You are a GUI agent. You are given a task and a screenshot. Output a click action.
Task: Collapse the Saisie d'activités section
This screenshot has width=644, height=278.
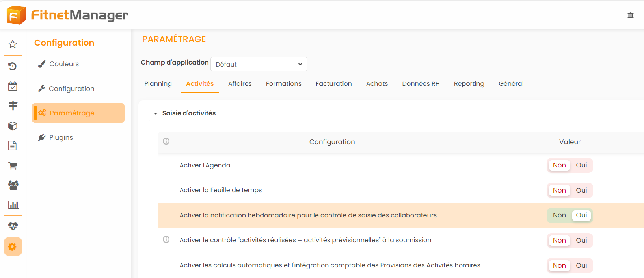pos(156,113)
